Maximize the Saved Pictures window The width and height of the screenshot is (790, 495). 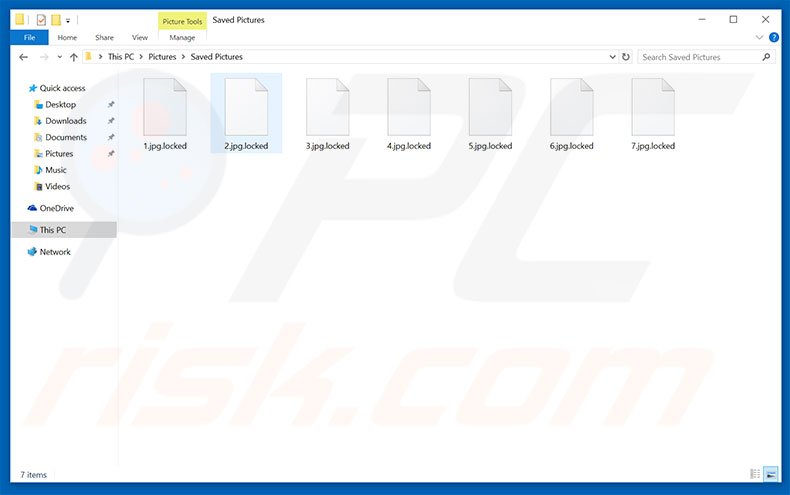[734, 20]
